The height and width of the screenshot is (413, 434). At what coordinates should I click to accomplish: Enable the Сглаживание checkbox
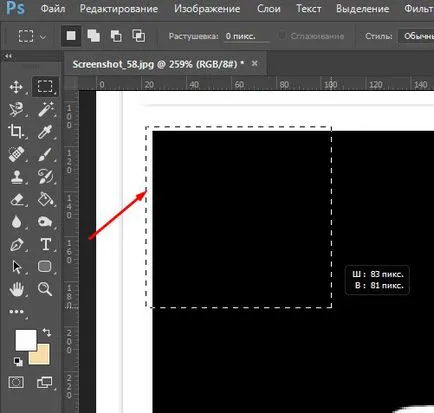click(282, 36)
